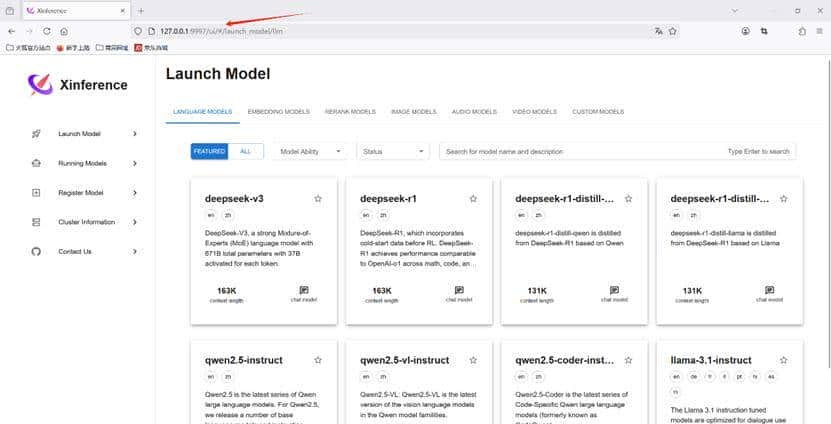This screenshot has height=424, width=831.
Task: Switch to the ALL models toggle
Action: click(246, 151)
